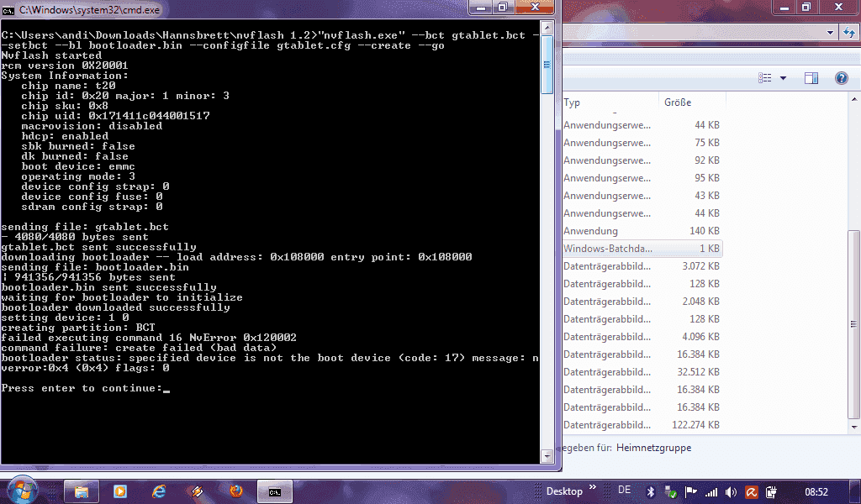
Task: Launch Windows Media Player from taskbar
Action: [x=119, y=491]
